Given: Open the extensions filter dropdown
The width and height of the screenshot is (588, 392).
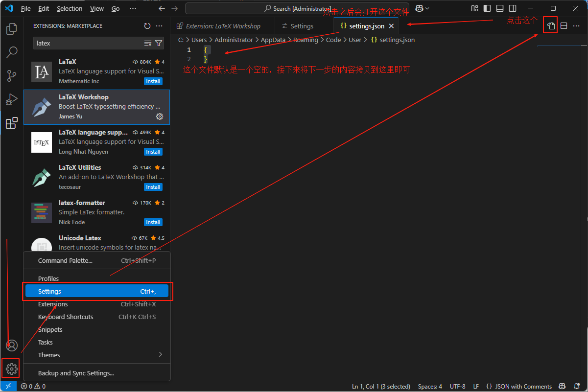Looking at the screenshot, I should [x=159, y=43].
